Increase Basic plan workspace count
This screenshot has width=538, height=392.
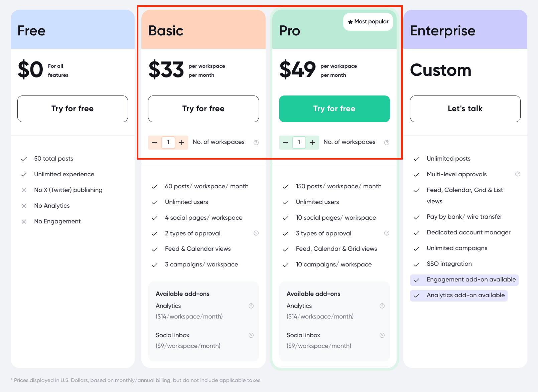[181, 143]
